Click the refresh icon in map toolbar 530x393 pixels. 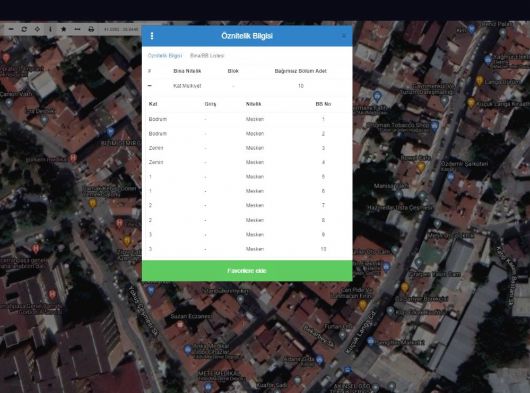pos(24,29)
